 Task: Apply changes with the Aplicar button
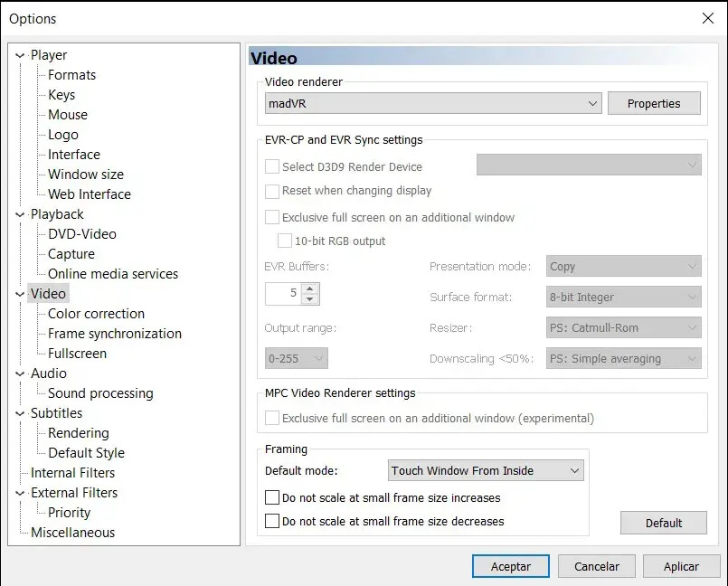tap(680, 567)
